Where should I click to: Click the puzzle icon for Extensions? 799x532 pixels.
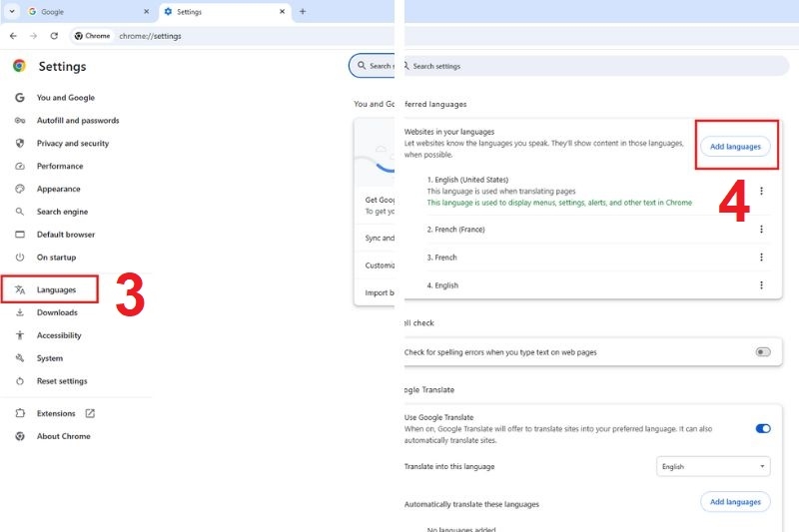coord(20,413)
